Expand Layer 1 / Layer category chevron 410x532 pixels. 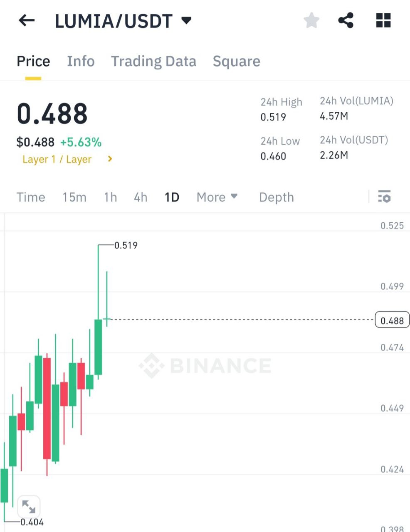pyautogui.click(x=110, y=159)
